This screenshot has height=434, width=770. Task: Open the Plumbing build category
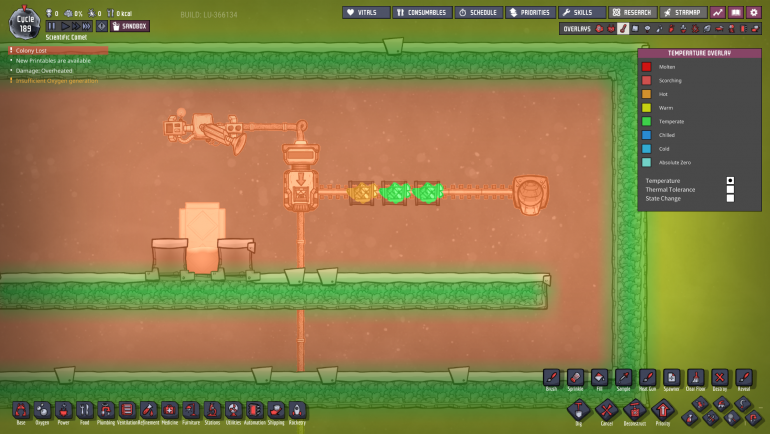[106, 410]
